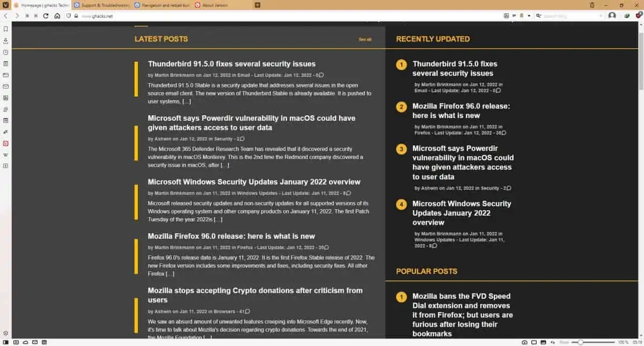
Task: Click the rewind navigation button
Action: click(x=27, y=16)
